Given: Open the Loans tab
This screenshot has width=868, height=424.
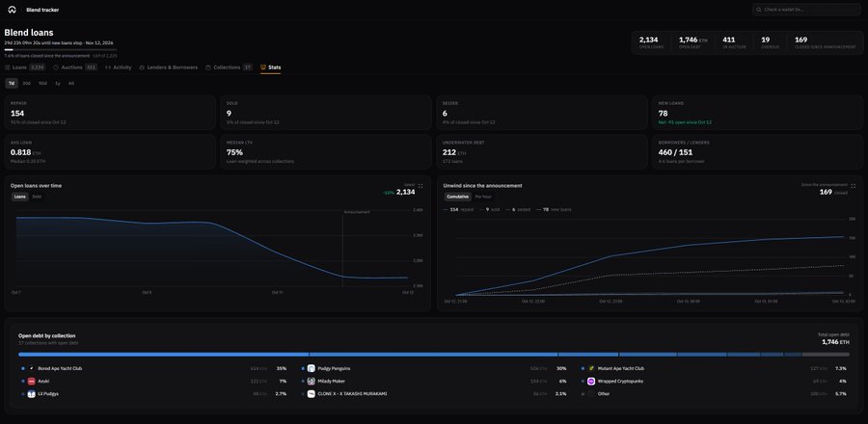Looking at the screenshot, I should click(25, 67).
